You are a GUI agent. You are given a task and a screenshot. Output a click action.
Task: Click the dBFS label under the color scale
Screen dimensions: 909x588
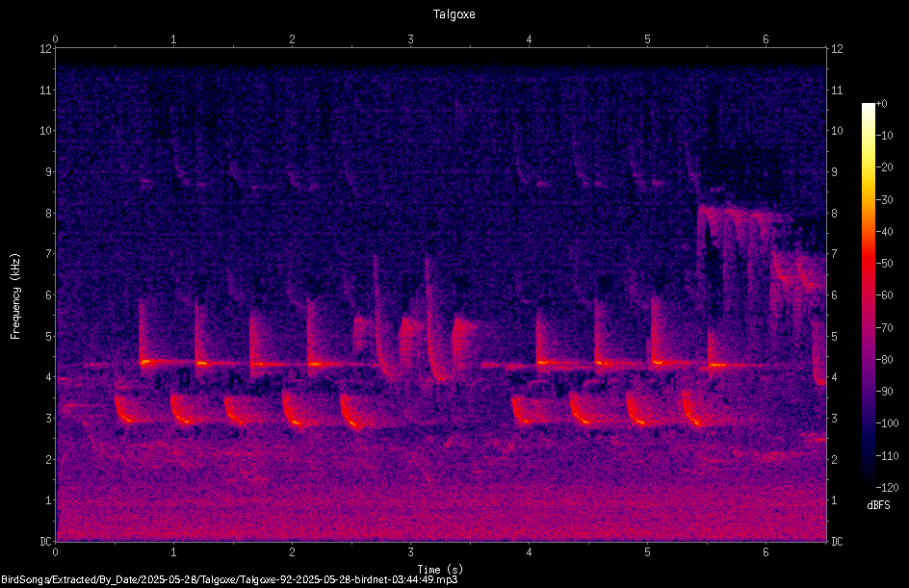(878, 505)
